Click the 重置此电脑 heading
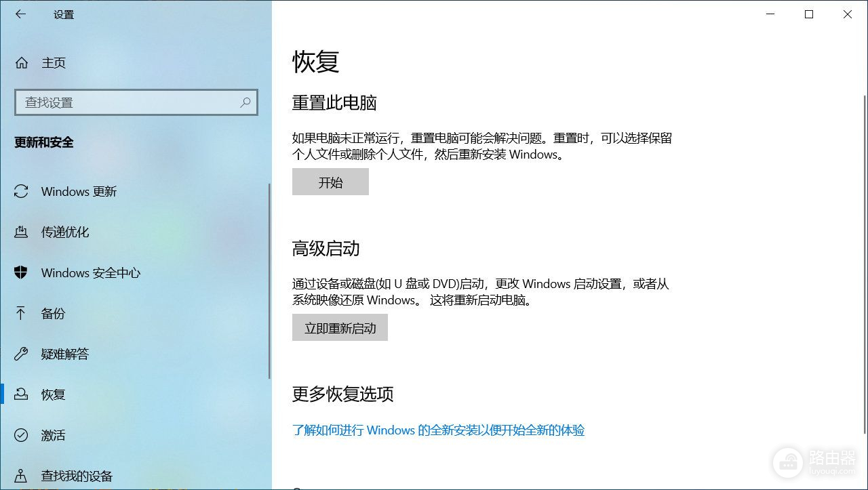Viewport: 868px width, 490px height. [x=334, y=103]
